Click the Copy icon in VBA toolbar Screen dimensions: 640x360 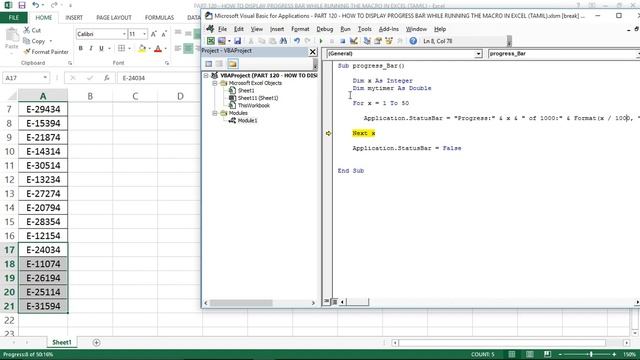[x=262, y=41]
